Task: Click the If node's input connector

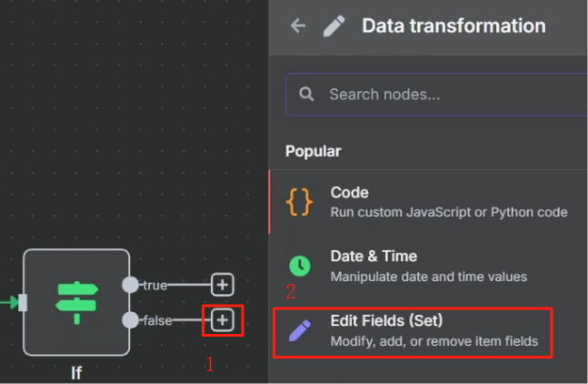Action: point(23,302)
